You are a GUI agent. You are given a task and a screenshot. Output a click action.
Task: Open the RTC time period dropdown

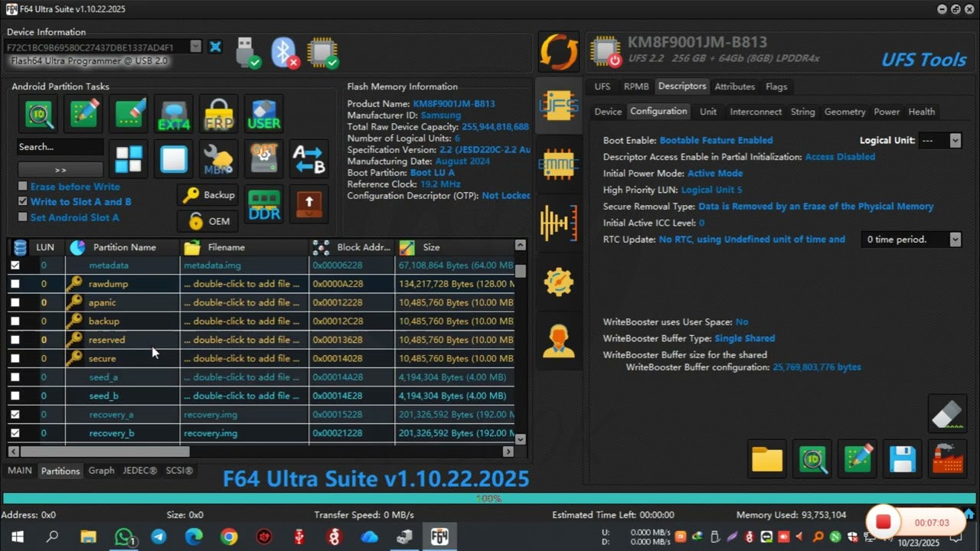click(955, 240)
